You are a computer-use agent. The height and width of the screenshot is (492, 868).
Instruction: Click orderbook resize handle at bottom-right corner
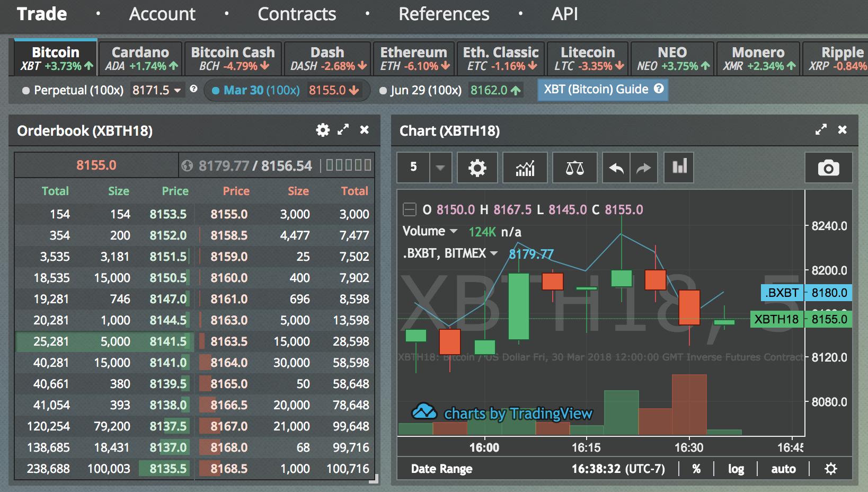[374, 479]
